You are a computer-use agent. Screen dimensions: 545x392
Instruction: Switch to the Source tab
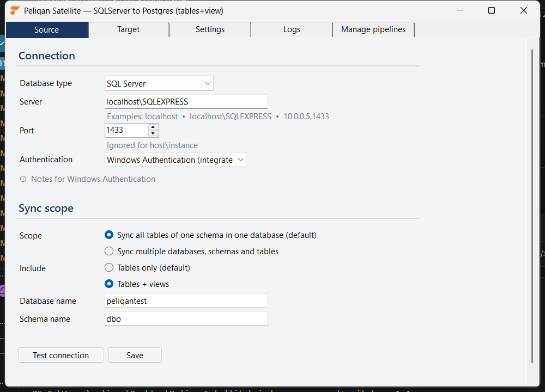click(47, 30)
